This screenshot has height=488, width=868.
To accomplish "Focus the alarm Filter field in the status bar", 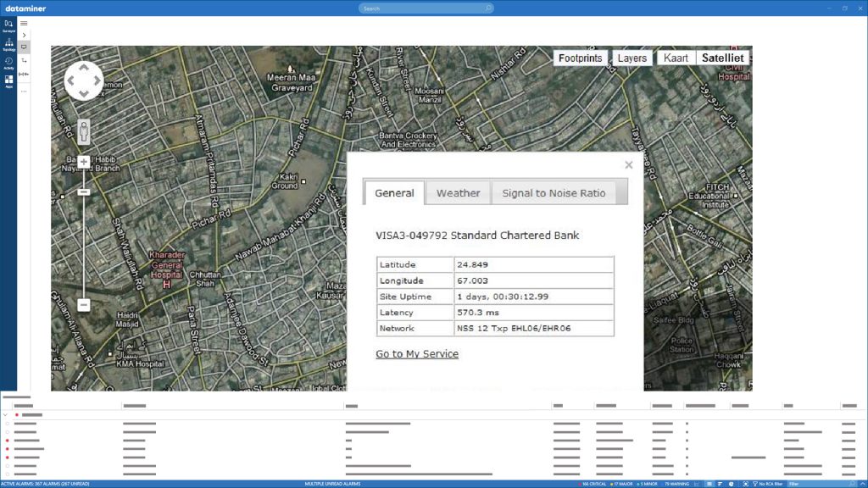I will (821, 484).
